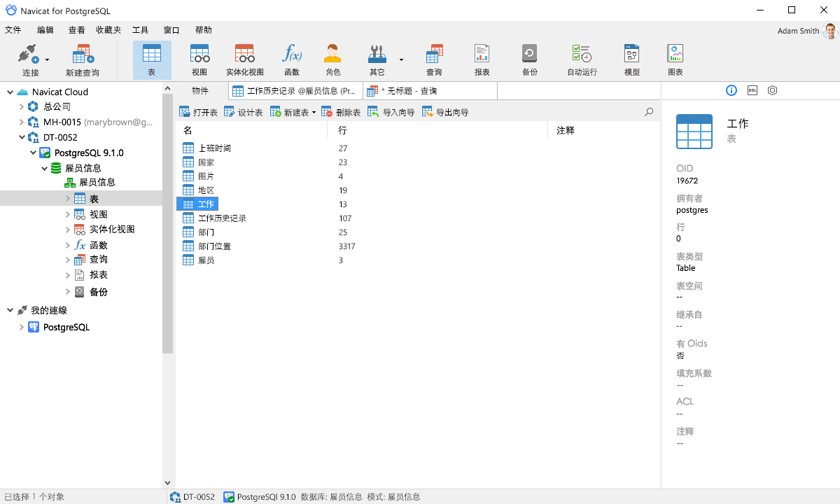Viewport: 840px width, 504px height.
Task: Collapse the Navicat Cloud tree node
Action: coord(10,92)
